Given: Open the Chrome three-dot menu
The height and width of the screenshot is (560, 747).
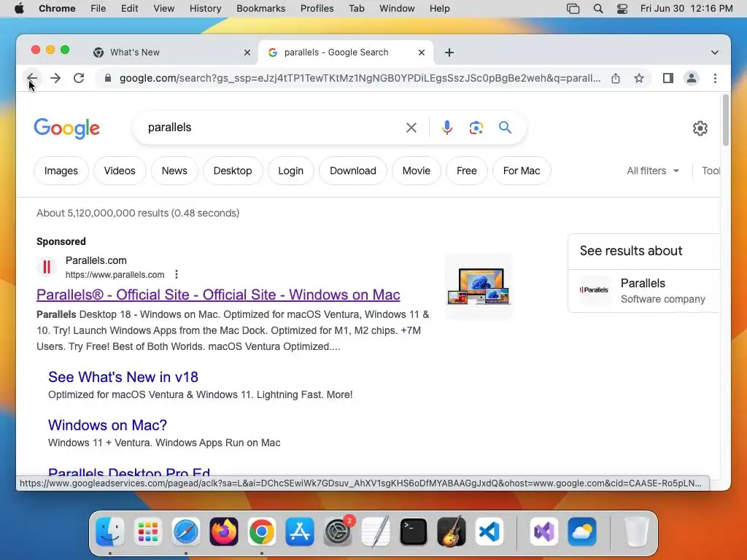Looking at the screenshot, I should (715, 78).
